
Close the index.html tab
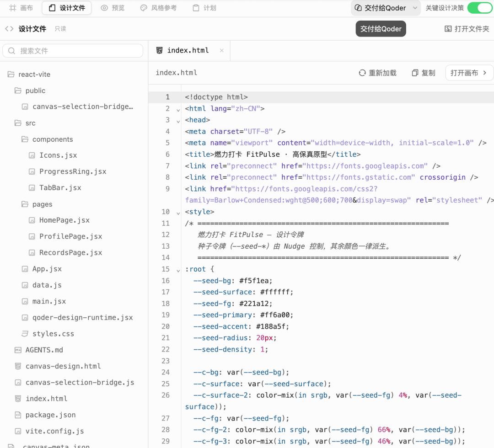(x=222, y=50)
